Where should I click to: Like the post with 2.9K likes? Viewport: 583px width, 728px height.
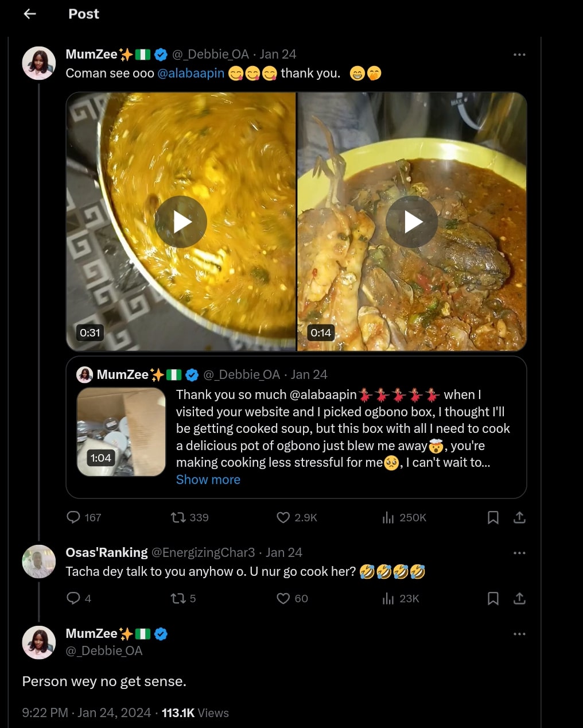tap(283, 517)
